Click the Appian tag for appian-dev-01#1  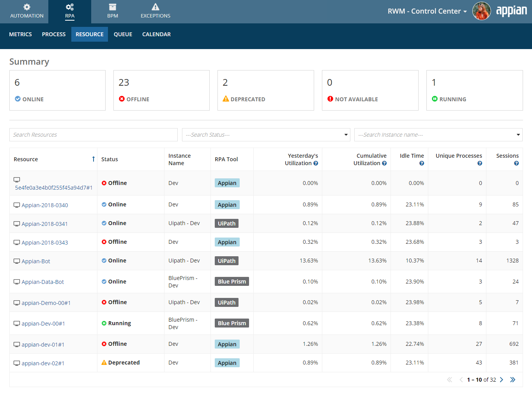pos(227,344)
